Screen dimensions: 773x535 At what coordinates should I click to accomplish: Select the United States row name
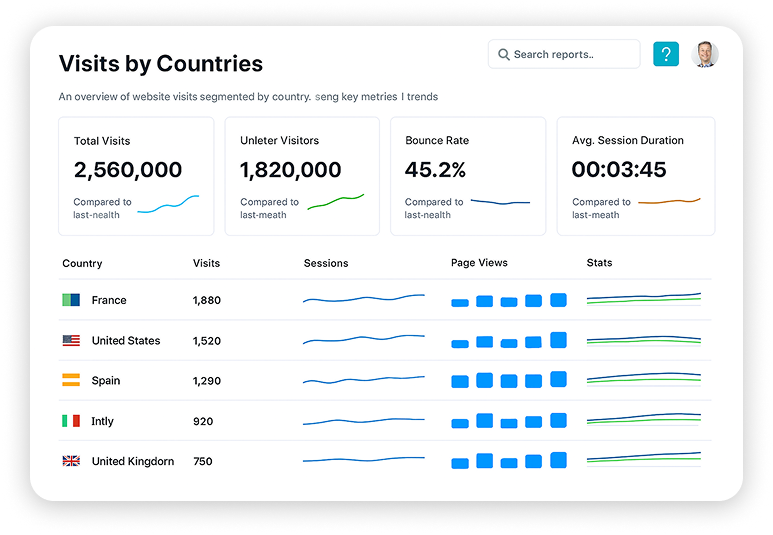pos(126,341)
